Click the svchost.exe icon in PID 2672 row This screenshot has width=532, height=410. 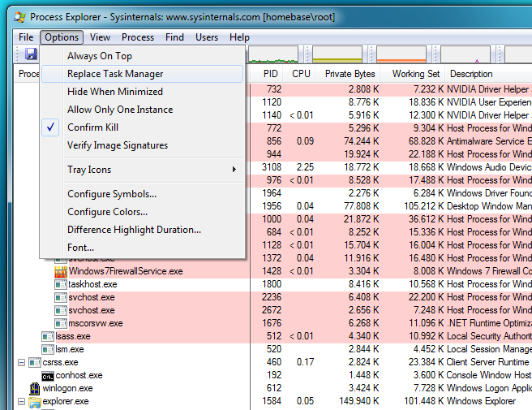(61, 310)
